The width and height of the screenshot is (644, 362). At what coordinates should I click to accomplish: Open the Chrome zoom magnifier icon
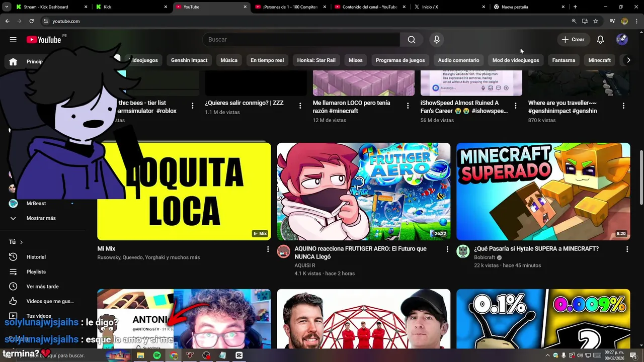[574, 21]
